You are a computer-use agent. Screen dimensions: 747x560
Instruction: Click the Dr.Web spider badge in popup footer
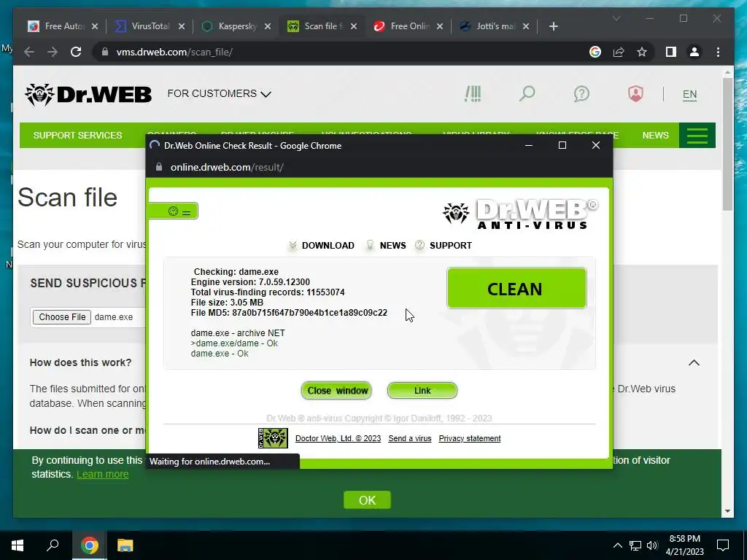click(273, 438)
